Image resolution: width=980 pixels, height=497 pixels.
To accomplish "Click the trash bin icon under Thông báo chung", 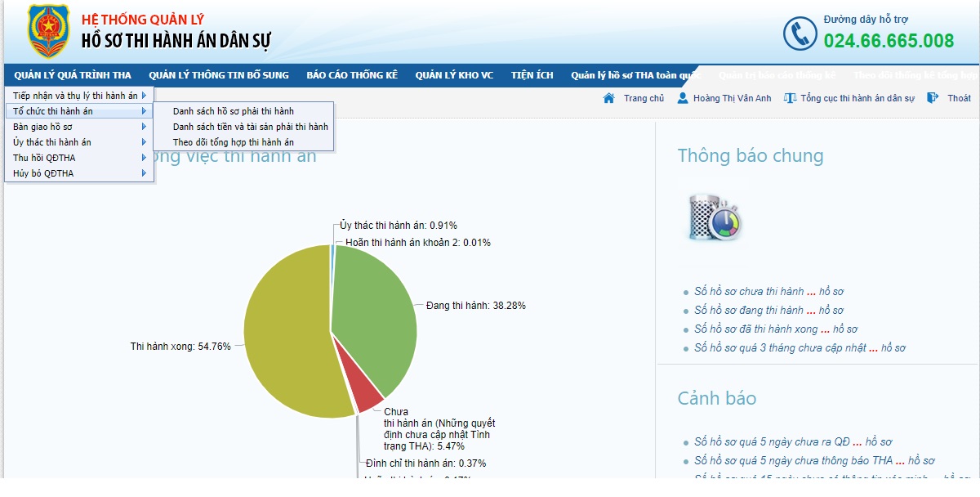I will click(713, 217).
